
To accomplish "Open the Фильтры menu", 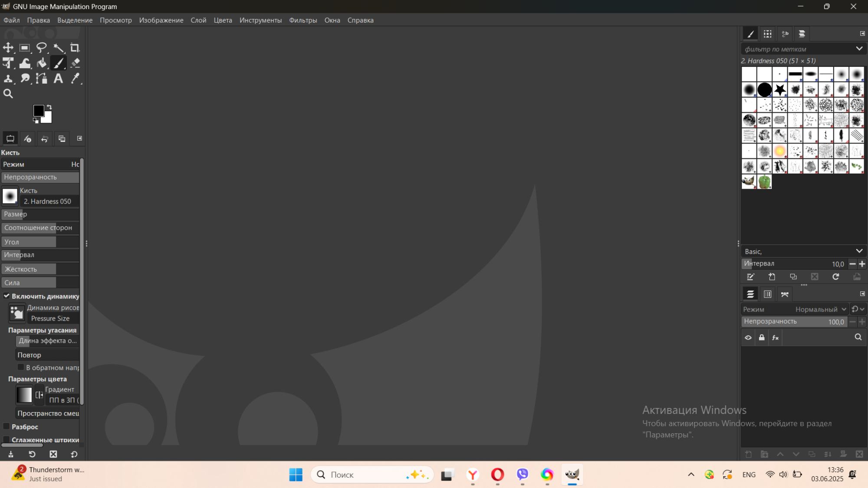I will pos(303,20).
